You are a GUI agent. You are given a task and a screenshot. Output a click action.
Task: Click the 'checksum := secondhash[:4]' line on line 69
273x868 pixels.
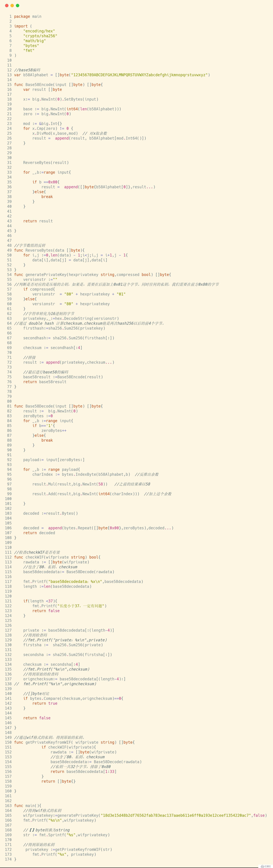[x=53, y=348]
